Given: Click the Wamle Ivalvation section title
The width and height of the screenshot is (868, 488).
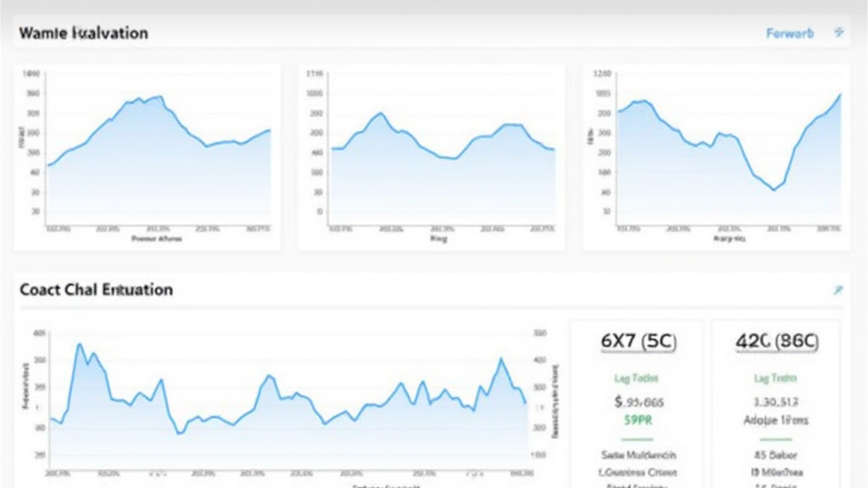Looking at the screenshot, I should tap(84, 33).
